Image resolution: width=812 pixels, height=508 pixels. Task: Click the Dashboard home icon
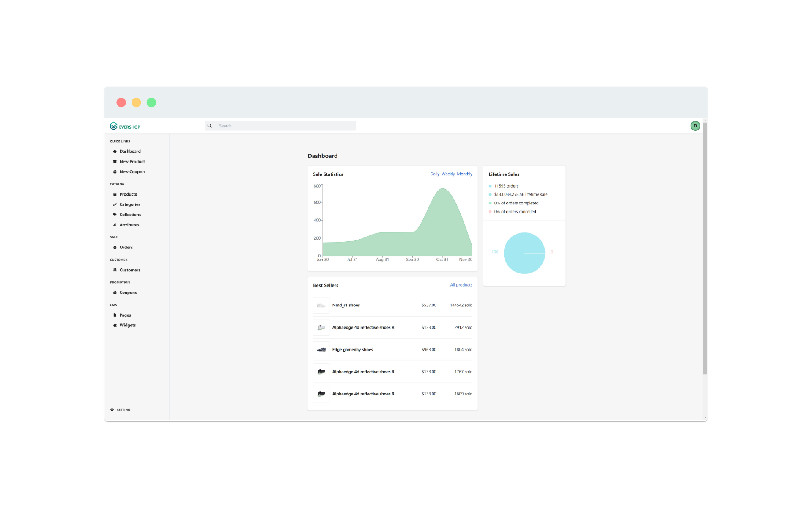point(115,151)
